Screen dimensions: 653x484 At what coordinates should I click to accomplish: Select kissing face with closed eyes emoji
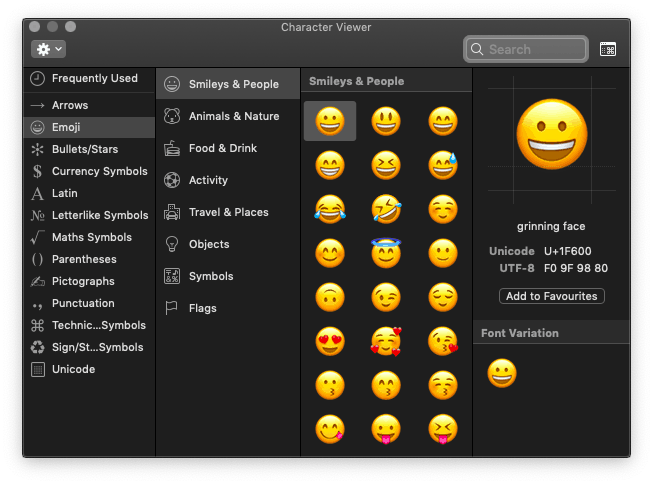click(x=443, y=385)
